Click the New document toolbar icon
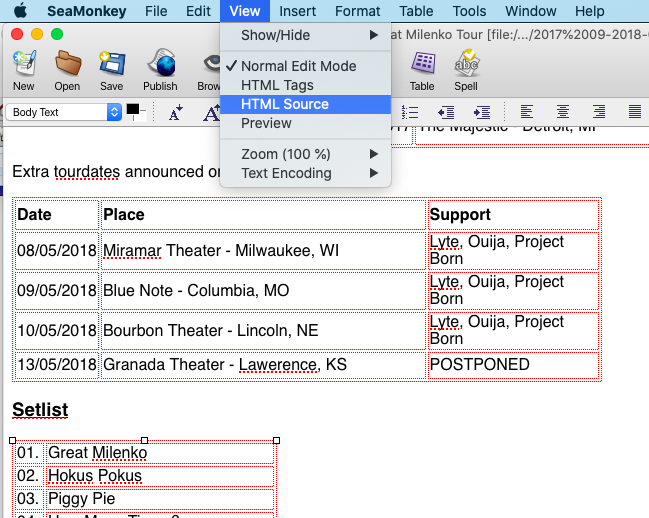The image size is (649, 518). 24,64
